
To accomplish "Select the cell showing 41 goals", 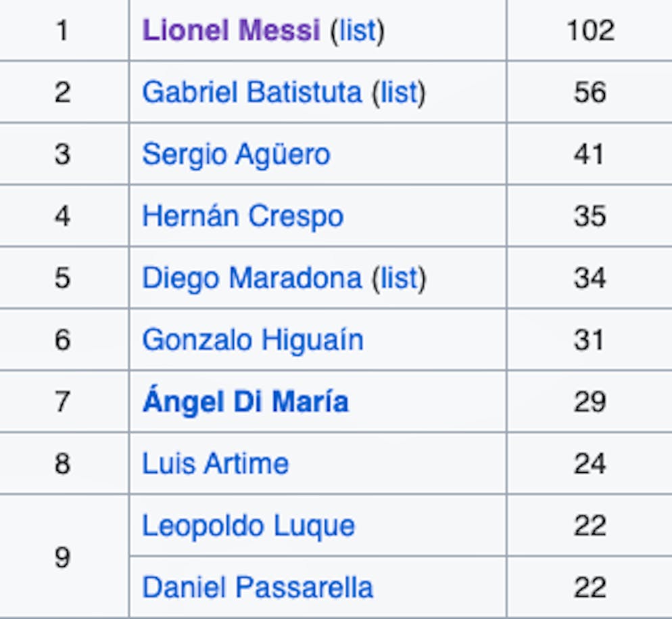I will pos(590,154).
